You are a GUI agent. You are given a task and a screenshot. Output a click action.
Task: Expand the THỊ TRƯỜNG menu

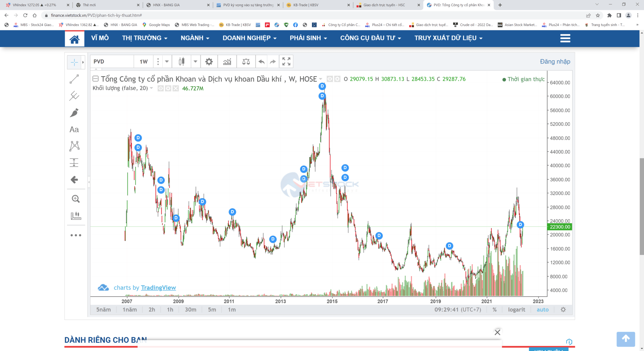pos(145,38)
